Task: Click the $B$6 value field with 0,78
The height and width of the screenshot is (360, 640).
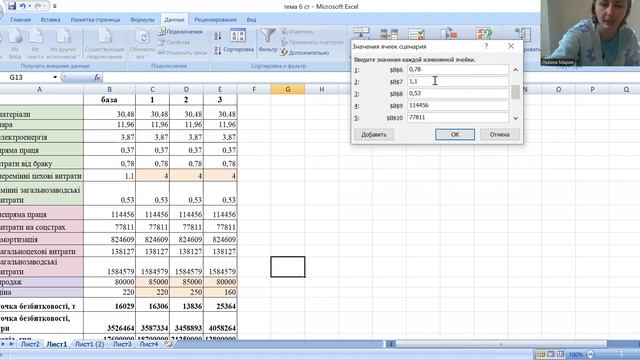Action: [458, 69]
